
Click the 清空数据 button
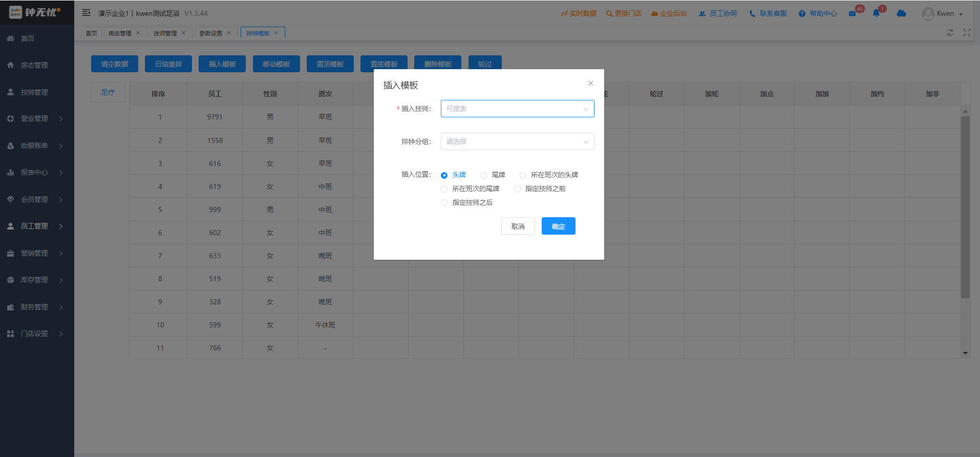pos(115,64)
